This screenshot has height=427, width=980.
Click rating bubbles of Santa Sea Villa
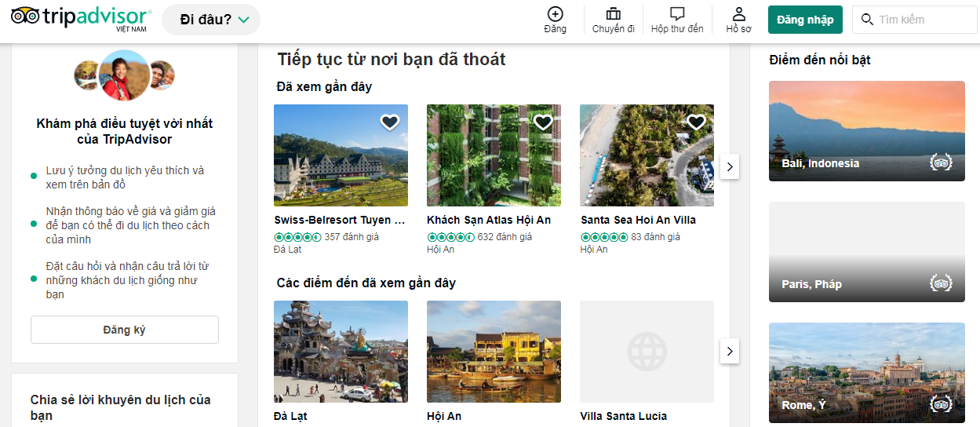point(603,237)
